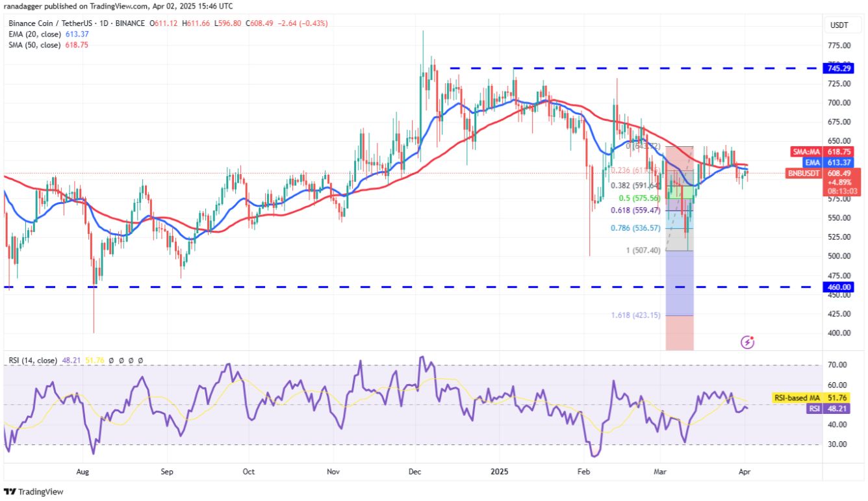This screenshot has height=501, width=868.
Task: Click the Nov label on time axis
Action: coord(333,473)
